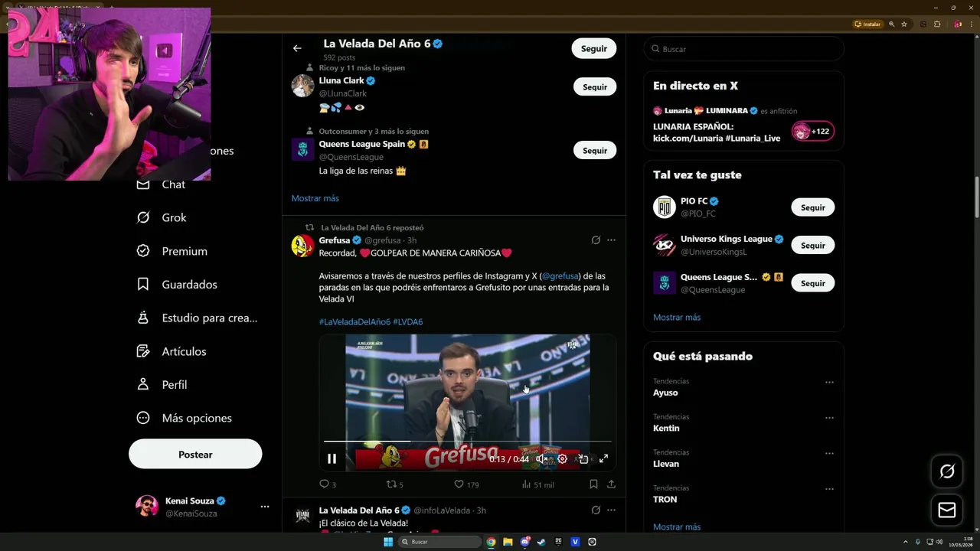Open browser extensions puzzle icon
This screenshot has width=980, height=551.
click(937, 24)
